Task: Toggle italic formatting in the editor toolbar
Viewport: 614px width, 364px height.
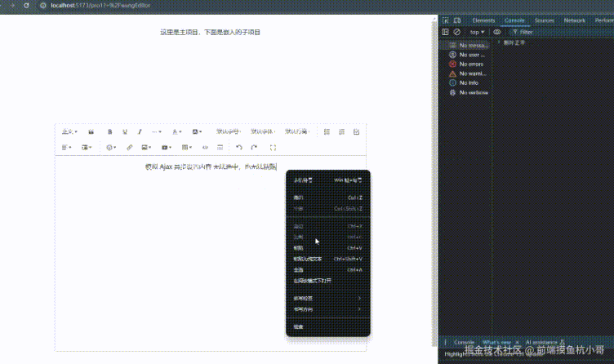Action: (x=140, y=132)
